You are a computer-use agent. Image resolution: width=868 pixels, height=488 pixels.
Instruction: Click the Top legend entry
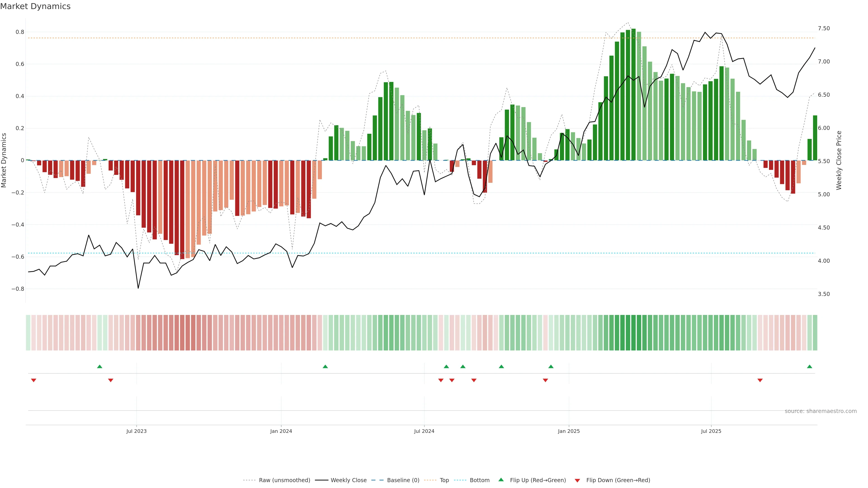(x=444, y=480)
